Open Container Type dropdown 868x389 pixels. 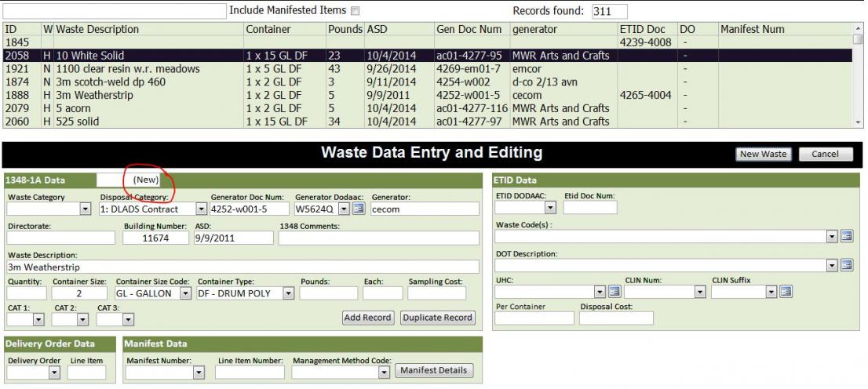[288, 293]
